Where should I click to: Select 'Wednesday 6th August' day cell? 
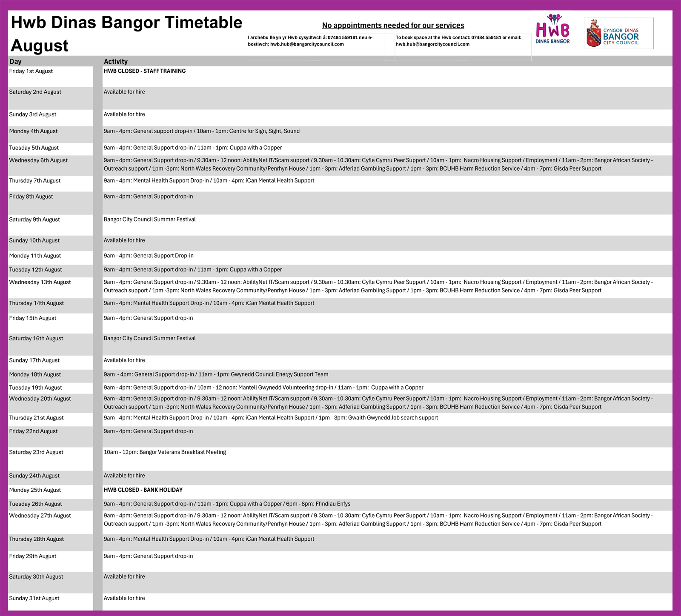click(x=51, y=165)
